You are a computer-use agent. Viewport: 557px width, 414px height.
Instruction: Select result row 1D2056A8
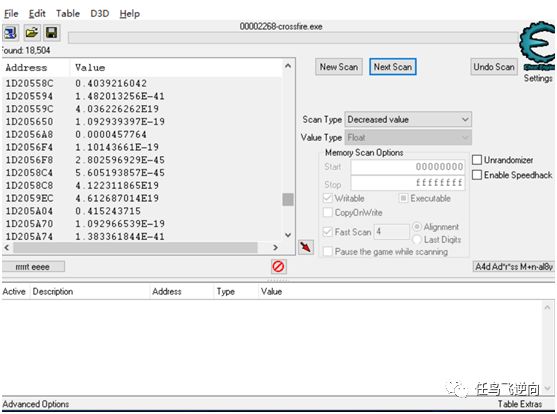click(x=142, y=134)
